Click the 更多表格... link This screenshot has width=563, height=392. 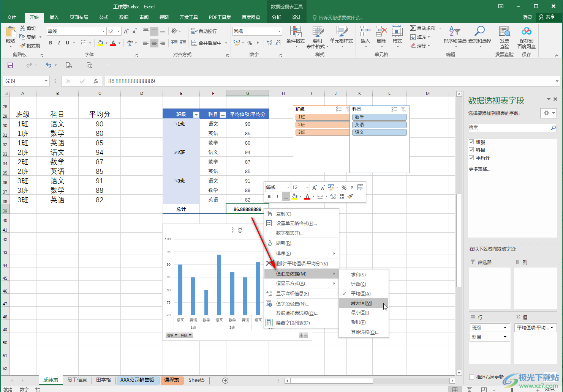(479, 169)
